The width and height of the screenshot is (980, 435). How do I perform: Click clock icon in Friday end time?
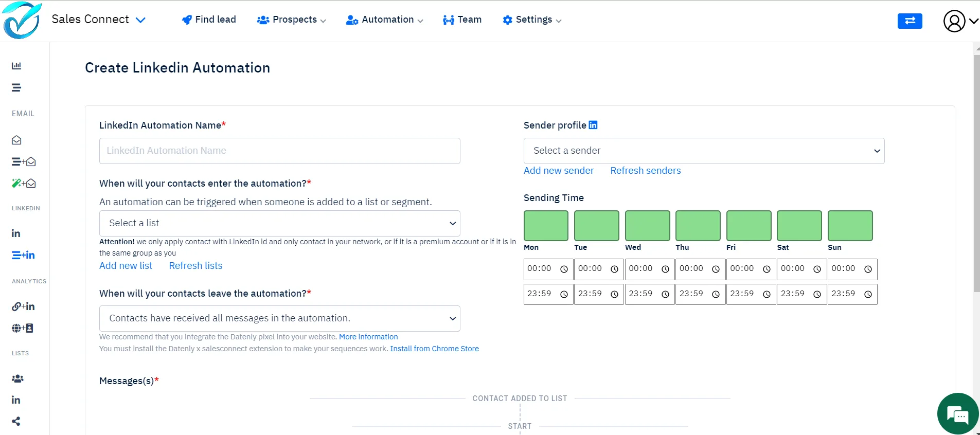[767, 294]
